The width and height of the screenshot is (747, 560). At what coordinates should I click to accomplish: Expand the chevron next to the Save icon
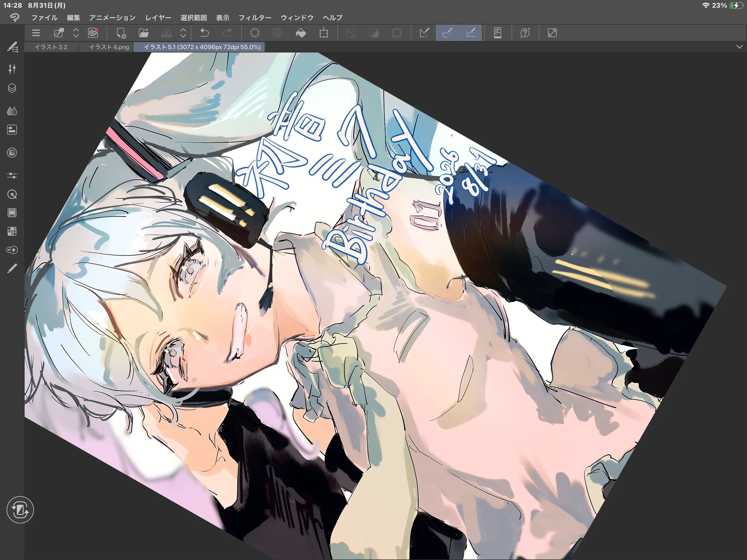coord(183,33)
